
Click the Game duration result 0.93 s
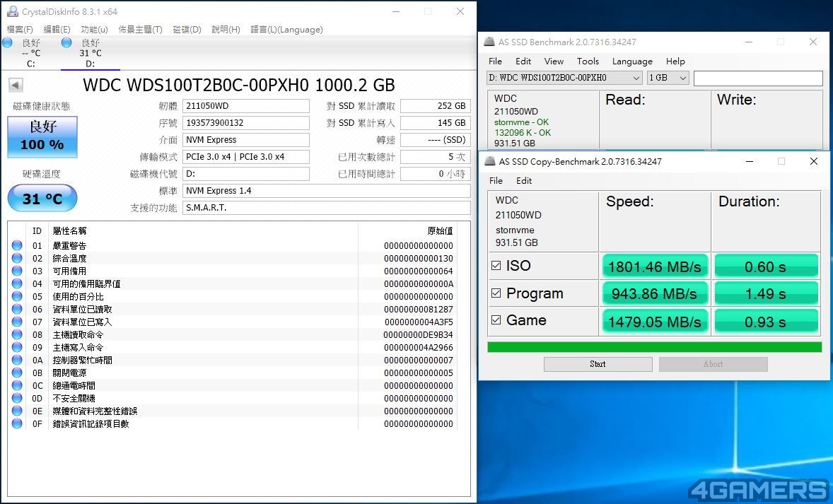[766, 322]
